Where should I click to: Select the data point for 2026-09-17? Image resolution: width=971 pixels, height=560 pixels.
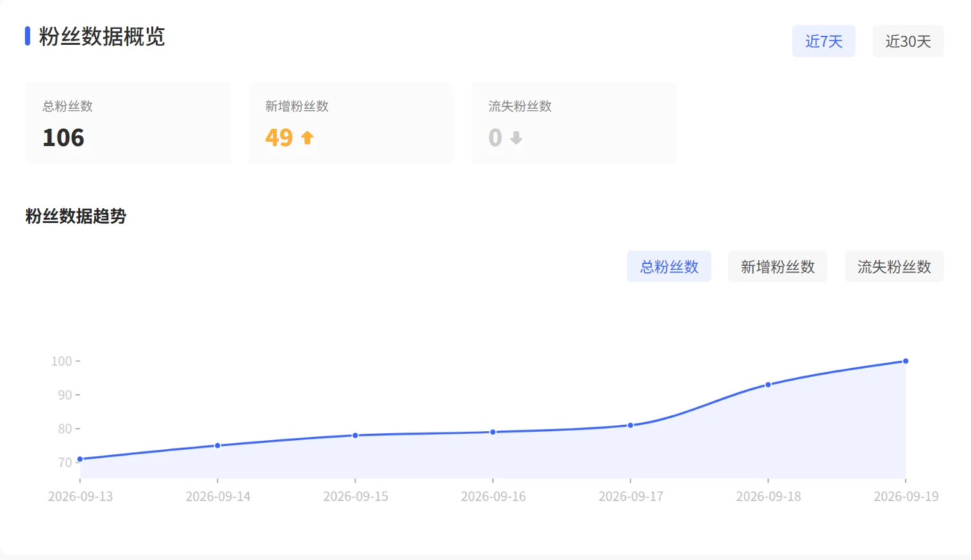630,425
